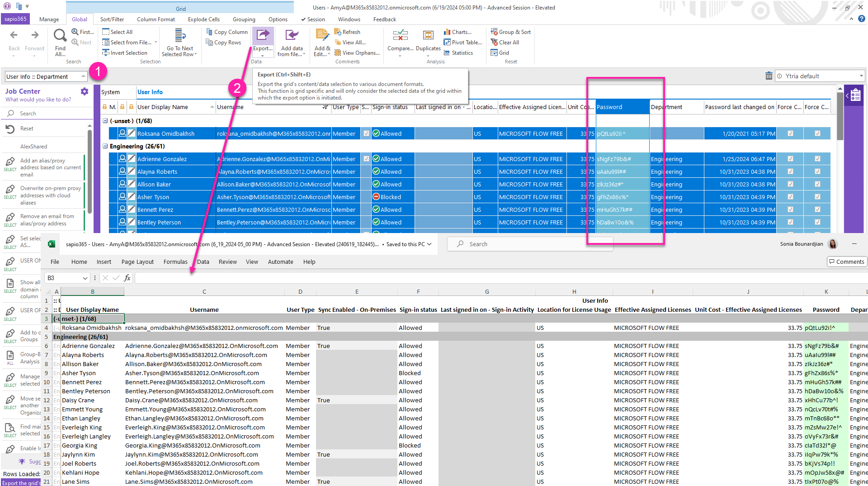Image resolution: width=868 pixels, height=486 pixels.
Task: Click the Excel formula bar input
Action: 501,278
